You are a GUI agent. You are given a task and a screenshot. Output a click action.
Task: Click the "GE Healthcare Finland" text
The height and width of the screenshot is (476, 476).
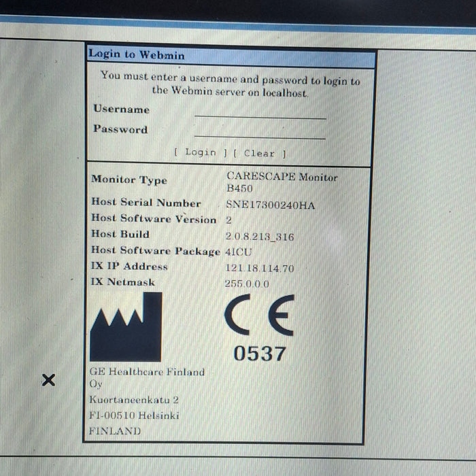point(148,371)
